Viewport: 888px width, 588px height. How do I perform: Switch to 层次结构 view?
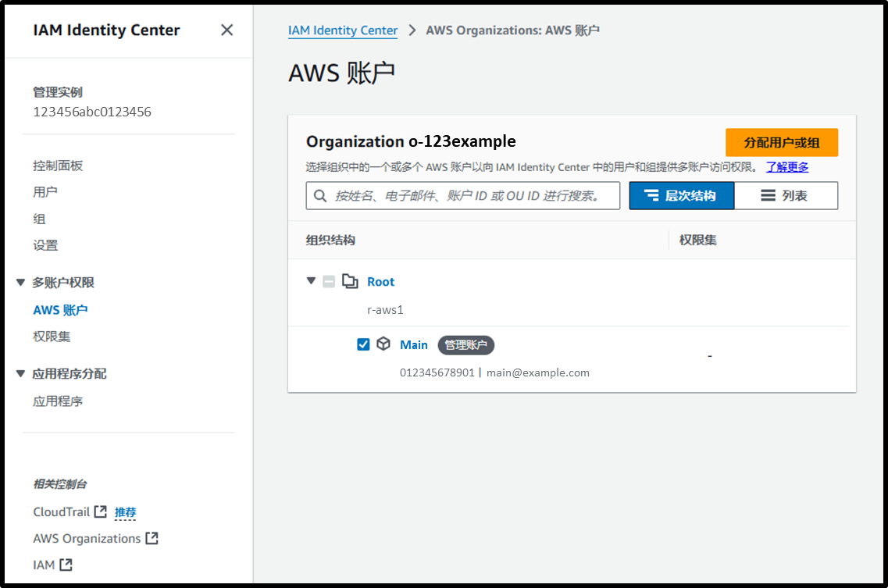tap(682, 195)
